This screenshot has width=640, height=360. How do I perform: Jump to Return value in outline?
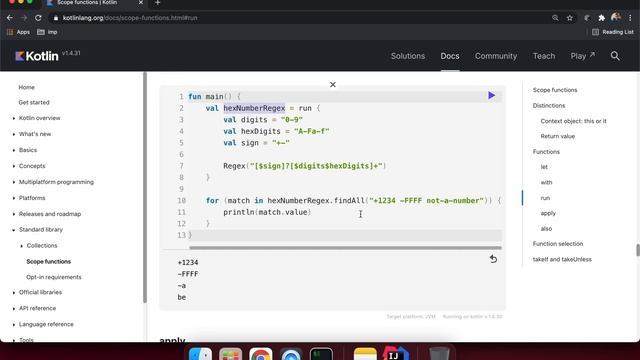pyautogui.click(x=558, y=136)
